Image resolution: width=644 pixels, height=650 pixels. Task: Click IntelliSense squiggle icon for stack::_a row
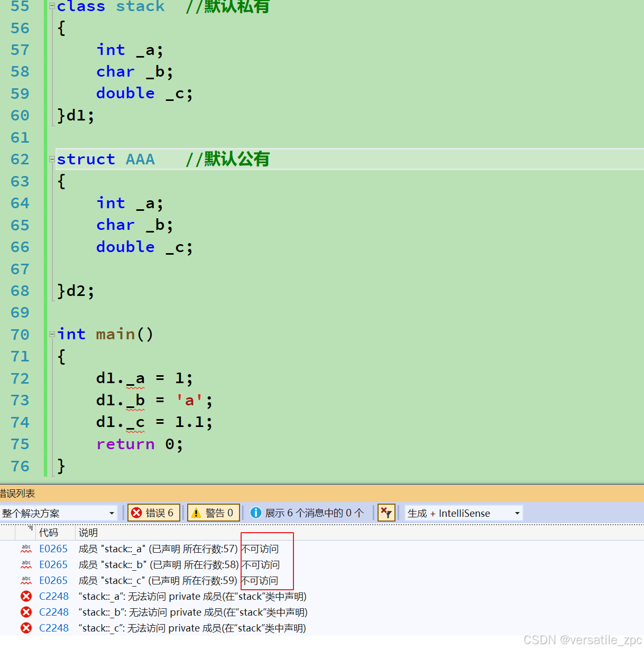coord(26,549)
